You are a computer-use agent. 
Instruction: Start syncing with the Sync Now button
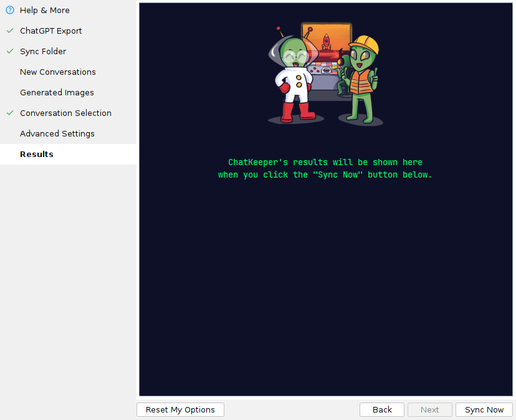[x=484, y=409]
